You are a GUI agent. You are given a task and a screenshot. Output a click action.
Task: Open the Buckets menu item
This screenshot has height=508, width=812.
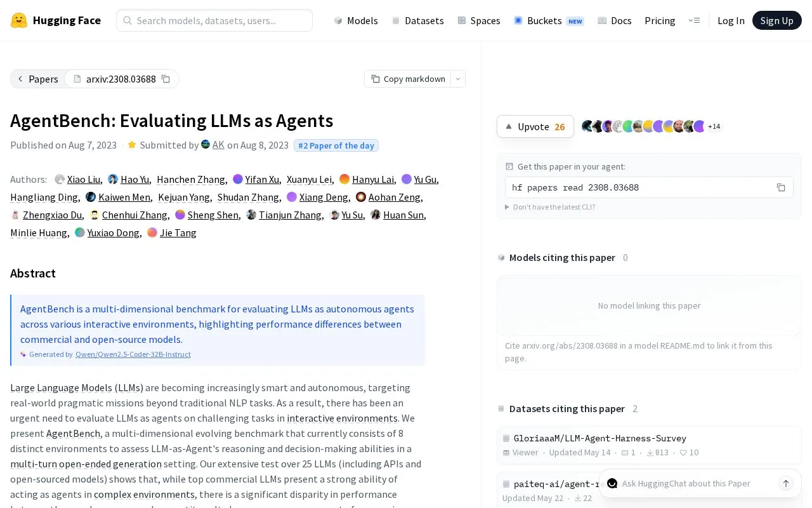pos(549,20)
